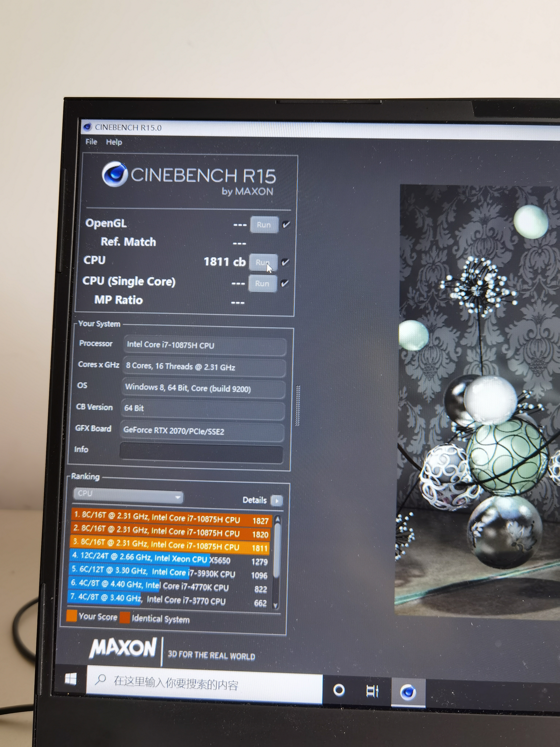Select ranking row 3 scoring 1811
This screenshot has height=747, width=560.
pyautogui.click(x=170, y=545)
